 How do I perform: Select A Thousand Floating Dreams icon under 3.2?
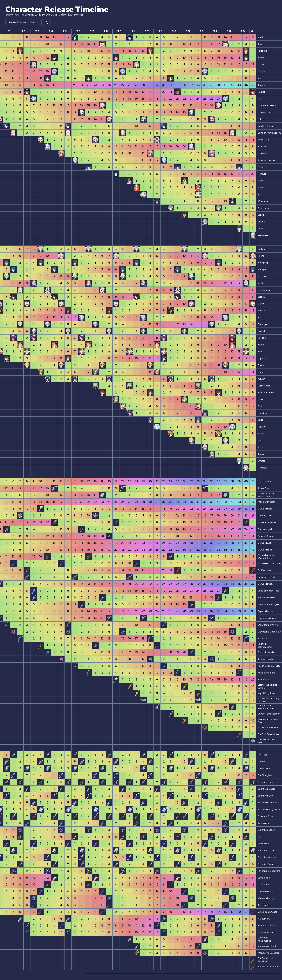coord(143,700)
